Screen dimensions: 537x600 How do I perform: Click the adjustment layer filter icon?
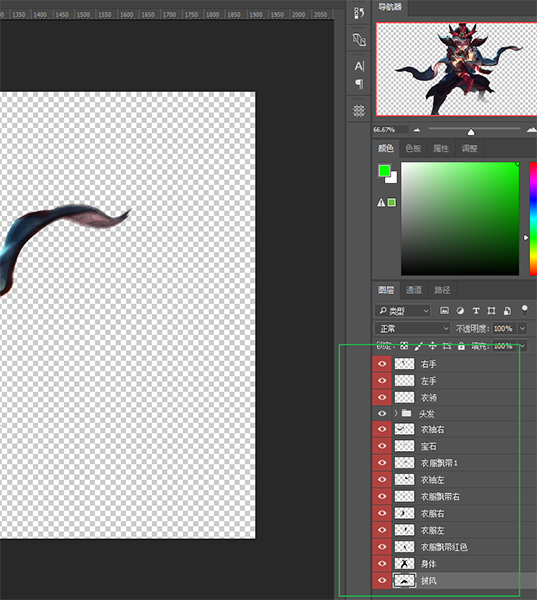(x=460, y=311)
